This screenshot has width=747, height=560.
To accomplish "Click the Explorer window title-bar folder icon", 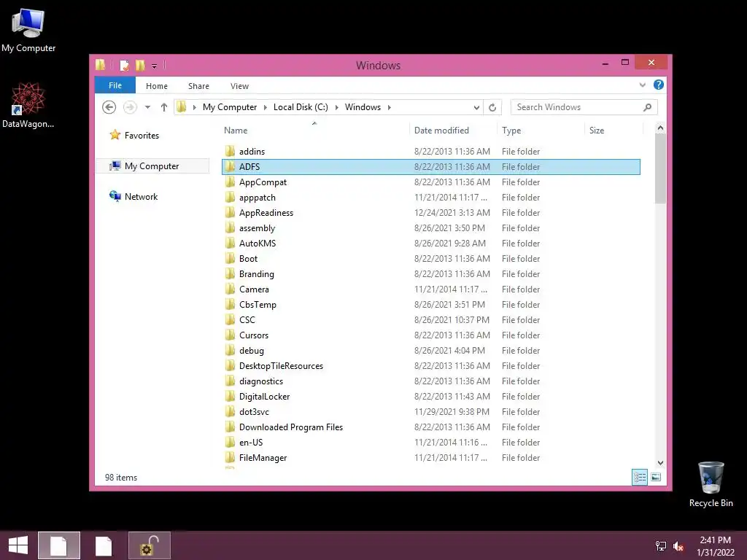I will [x=101, y=65].
